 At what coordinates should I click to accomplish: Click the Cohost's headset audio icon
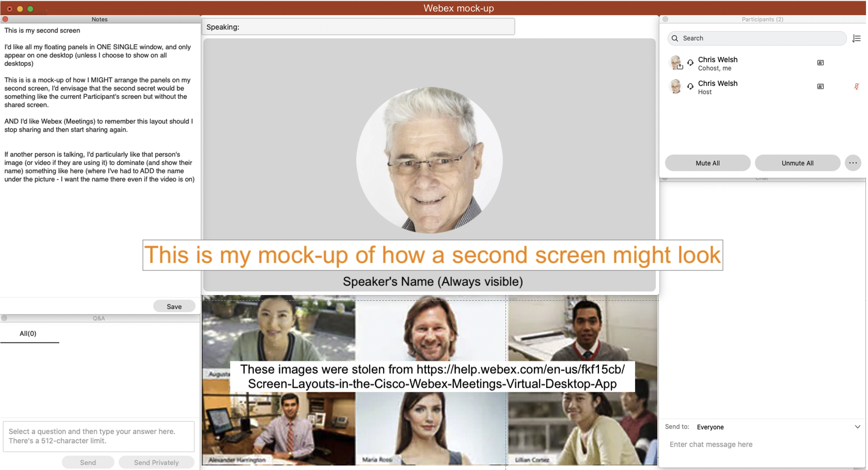click(x=690, y=63)
